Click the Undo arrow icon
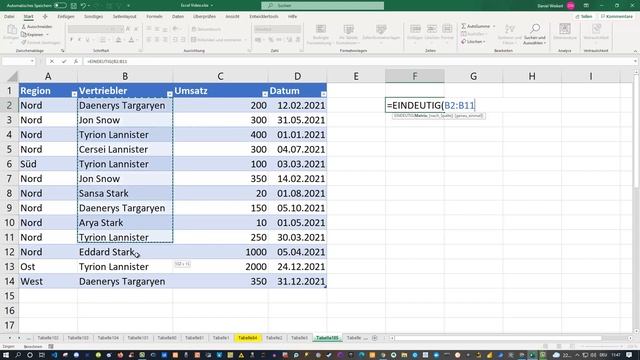640x360 pixels. click(x=83, y=6)
